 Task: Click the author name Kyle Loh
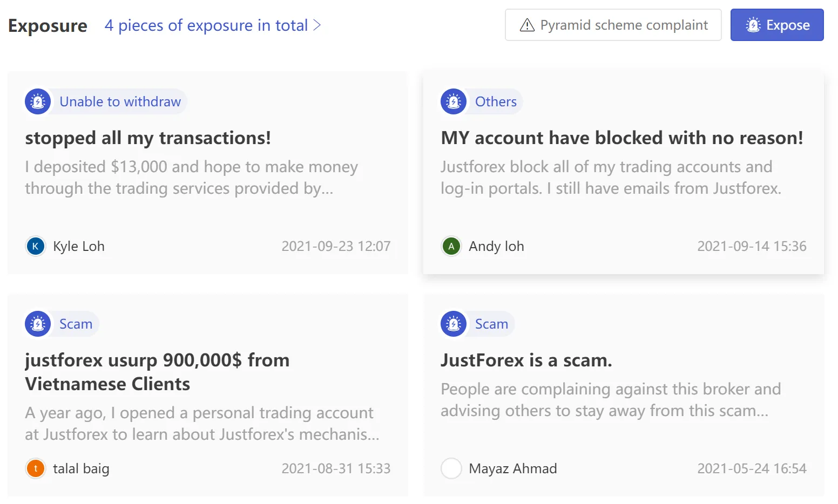pyautogui.click(x=79, y=247)
